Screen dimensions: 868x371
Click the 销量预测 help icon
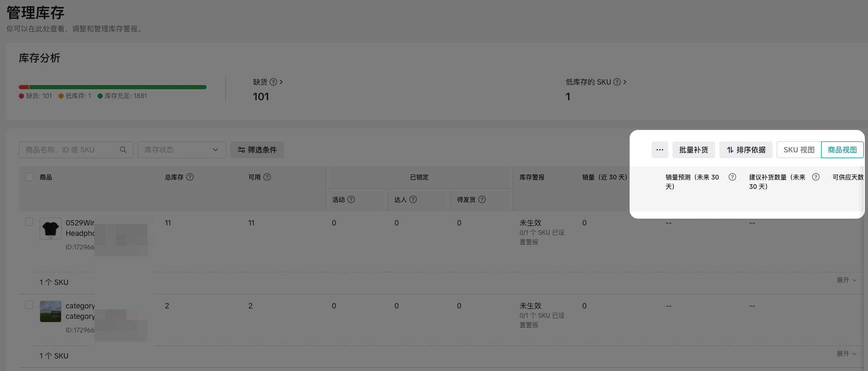pyautogui.click(x=732, y=177)
